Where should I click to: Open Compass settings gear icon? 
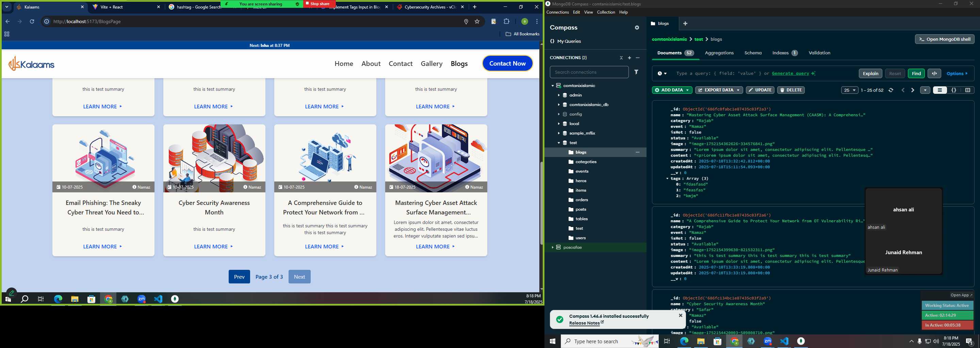pos(637,27)
